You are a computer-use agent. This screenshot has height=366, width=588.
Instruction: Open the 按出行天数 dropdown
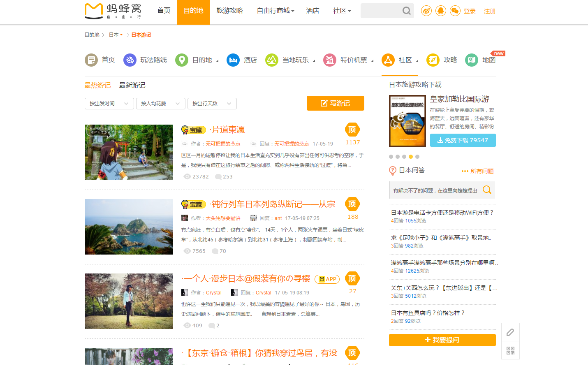[212, 104]
